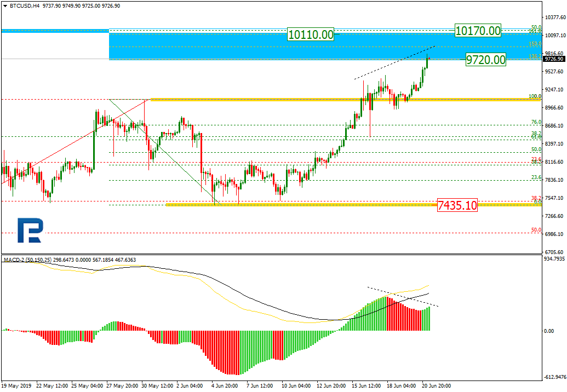Click the 9527.60 price scale value
The image size is (567, 392).
(555, 72)
